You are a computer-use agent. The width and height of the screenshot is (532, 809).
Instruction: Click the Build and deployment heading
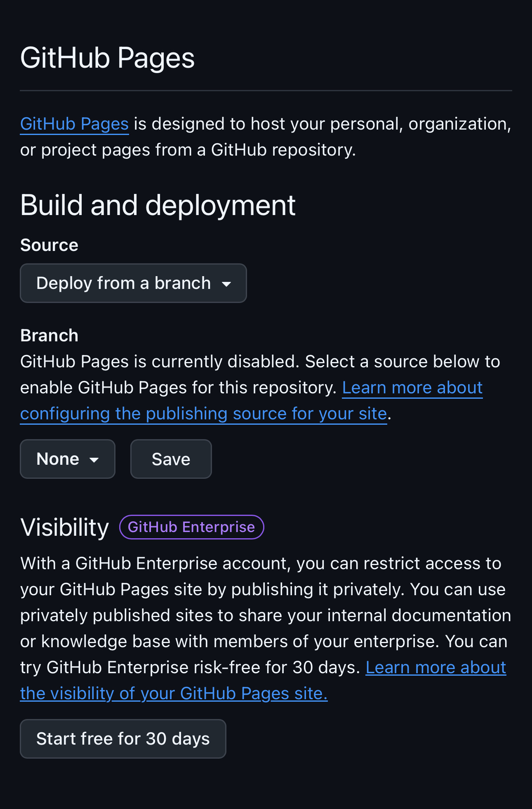[158, 205]
